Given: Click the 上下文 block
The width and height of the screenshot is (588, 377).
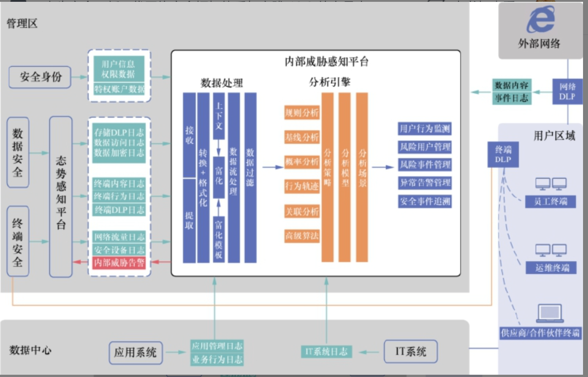Looking at the screenshot, I should click(219, 116).
